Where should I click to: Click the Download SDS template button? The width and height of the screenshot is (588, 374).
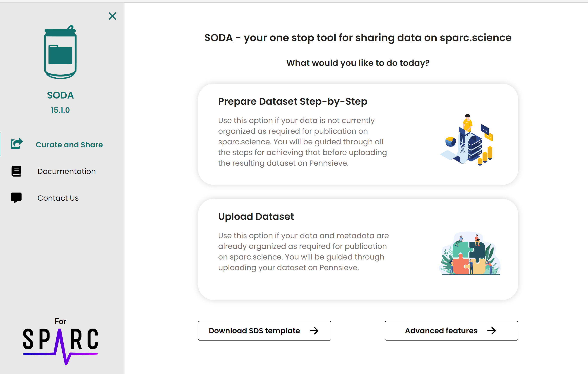pos(265,331)
